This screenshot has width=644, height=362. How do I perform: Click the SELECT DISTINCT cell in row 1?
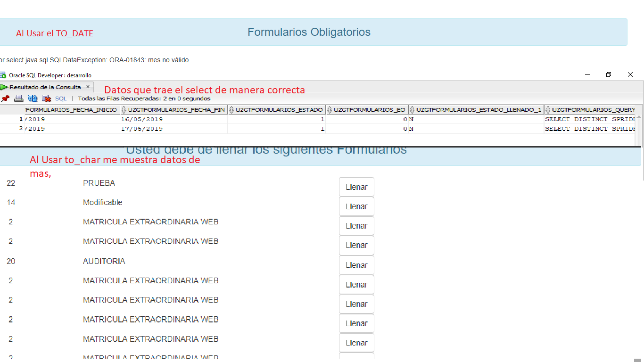tap(590, 119)
